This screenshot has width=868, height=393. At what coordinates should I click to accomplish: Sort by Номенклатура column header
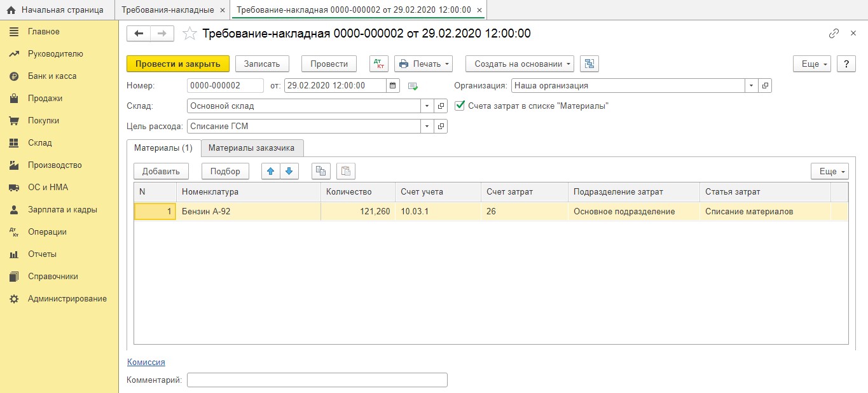(x=249, y=192)
